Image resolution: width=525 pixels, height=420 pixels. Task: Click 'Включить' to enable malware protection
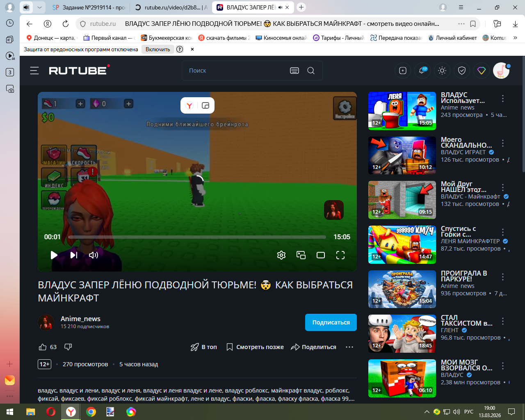click(x=157, y=49)
